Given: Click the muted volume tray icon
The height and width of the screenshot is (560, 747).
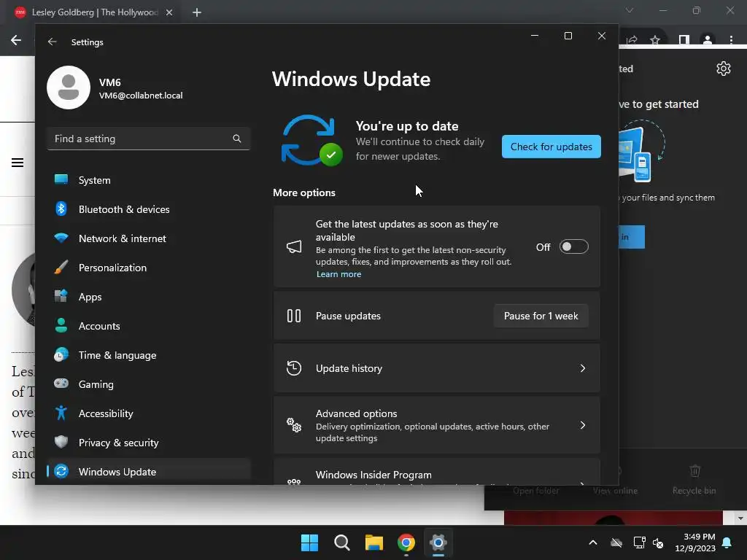Looking at the screenshot, I should pos(659,542).
